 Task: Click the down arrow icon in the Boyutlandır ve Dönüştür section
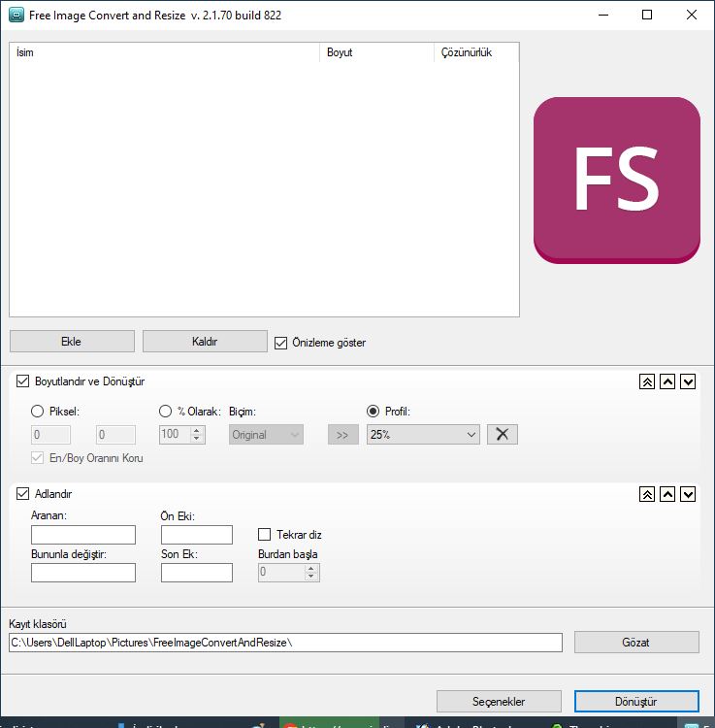coord(688,381)
